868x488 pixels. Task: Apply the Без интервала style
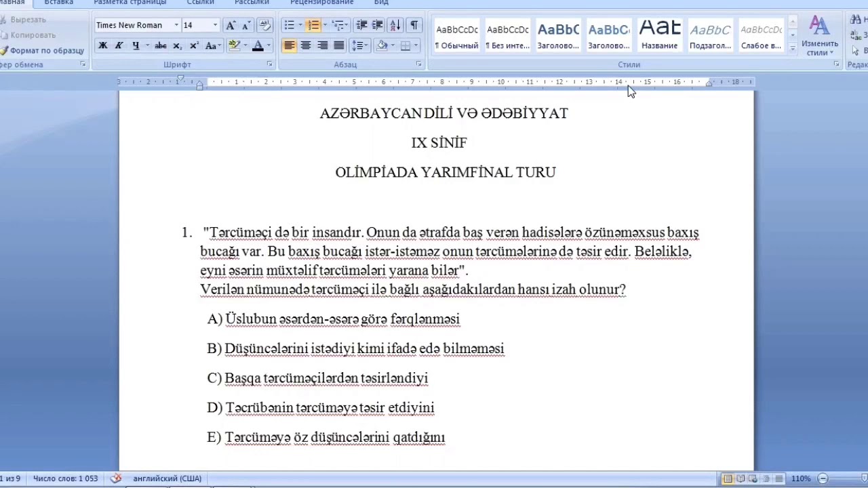[x=507, y=36]
